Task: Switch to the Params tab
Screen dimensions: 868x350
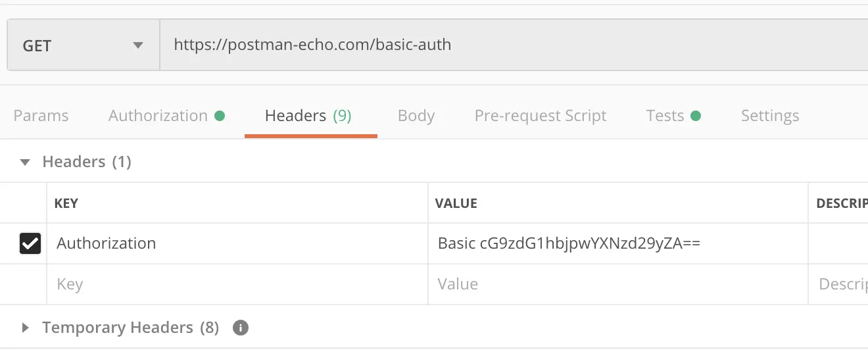Action: (41, 116)
